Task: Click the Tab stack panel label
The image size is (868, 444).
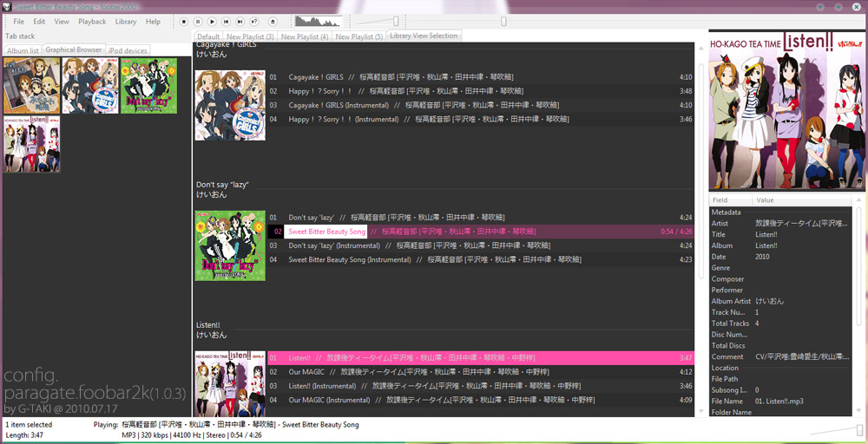Action: [x=20, y=36]
